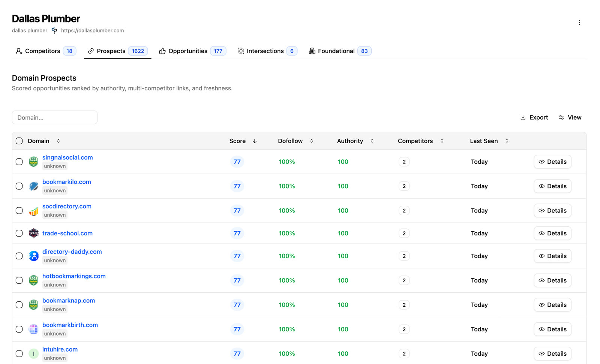Click the Domain search input field
Screen dimensions: 600x364
click(x=54, y=117)
